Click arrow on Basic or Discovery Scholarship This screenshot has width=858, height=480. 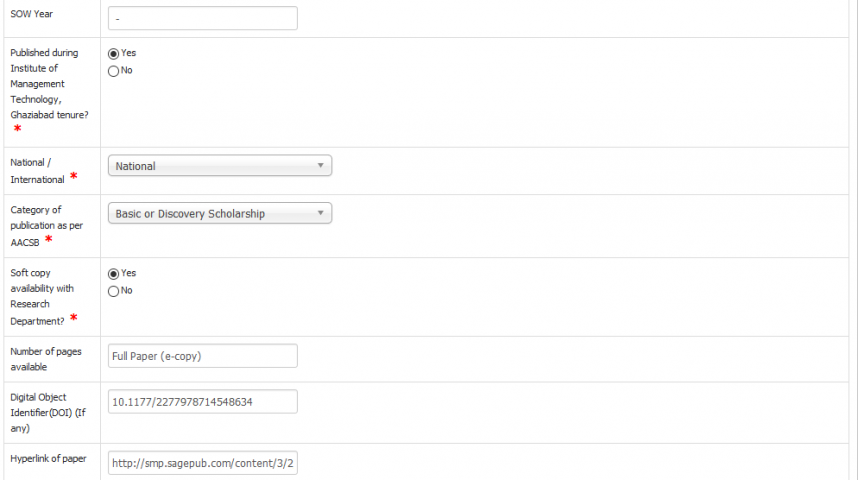[321, 213]
